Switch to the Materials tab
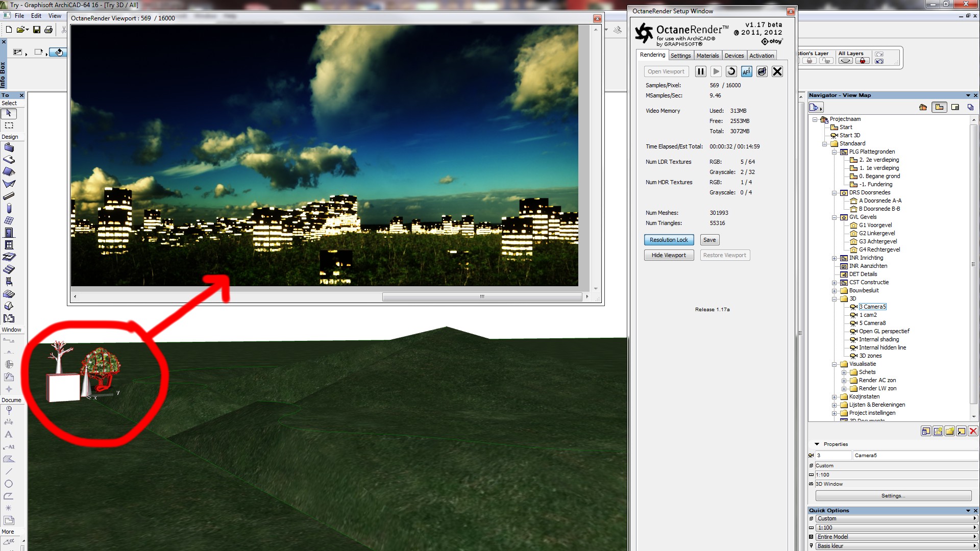980x551 pixels. (707, 56)
